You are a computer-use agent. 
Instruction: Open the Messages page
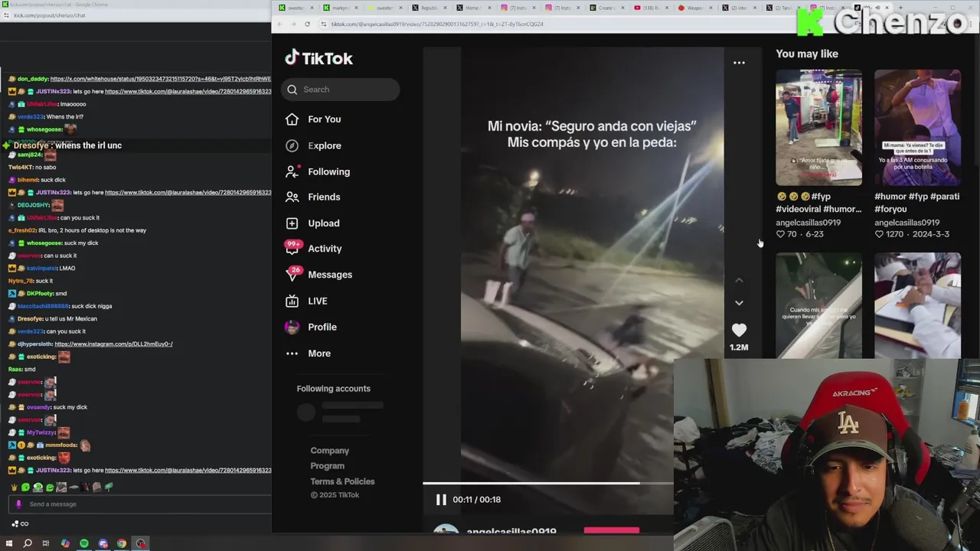pyautogui.click(x=330, y=275)
